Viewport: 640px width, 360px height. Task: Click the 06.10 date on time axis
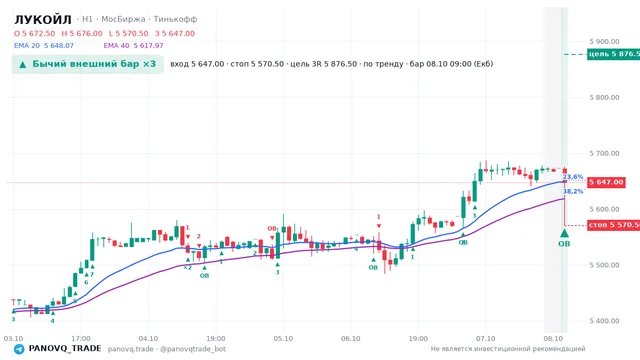(x=351, y=339)
